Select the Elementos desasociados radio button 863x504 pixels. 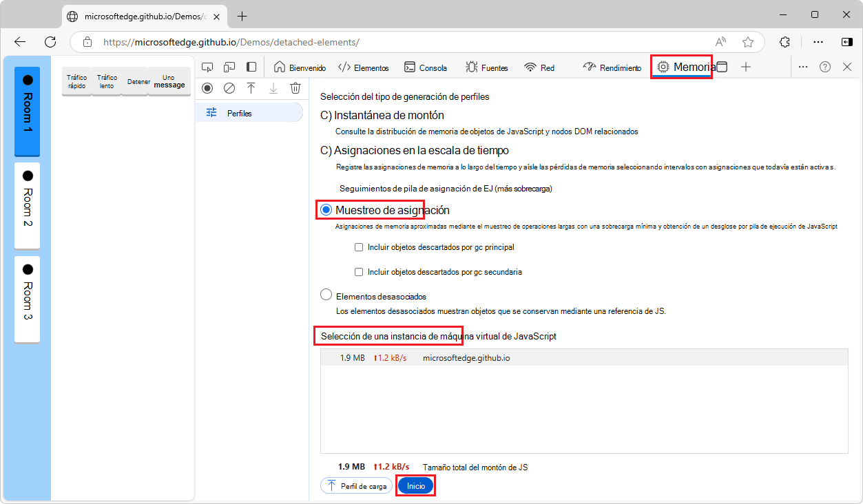(x=326, y=295)
